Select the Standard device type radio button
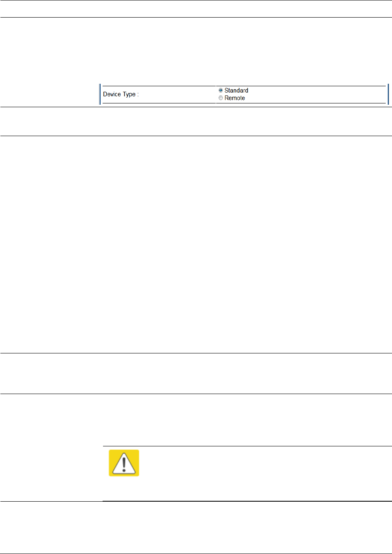The height and width of the screenshot is (554, 392). [x=221, y=90]
